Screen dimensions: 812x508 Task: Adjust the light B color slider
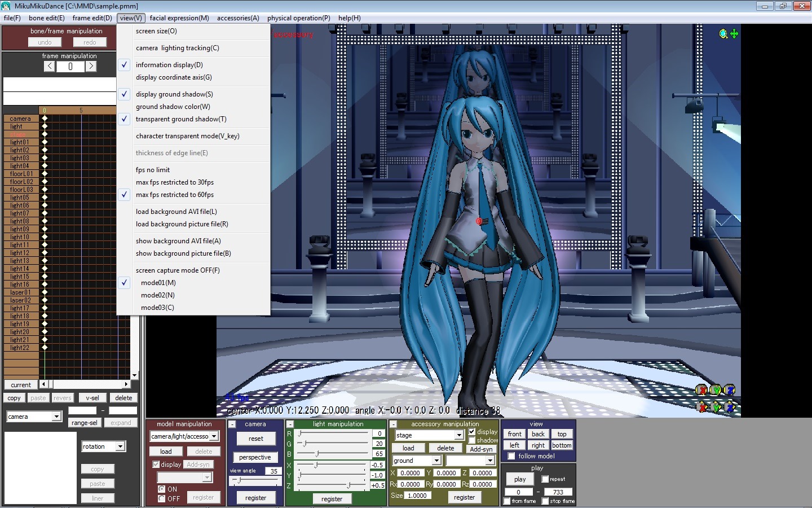click(x=317, y=454)
